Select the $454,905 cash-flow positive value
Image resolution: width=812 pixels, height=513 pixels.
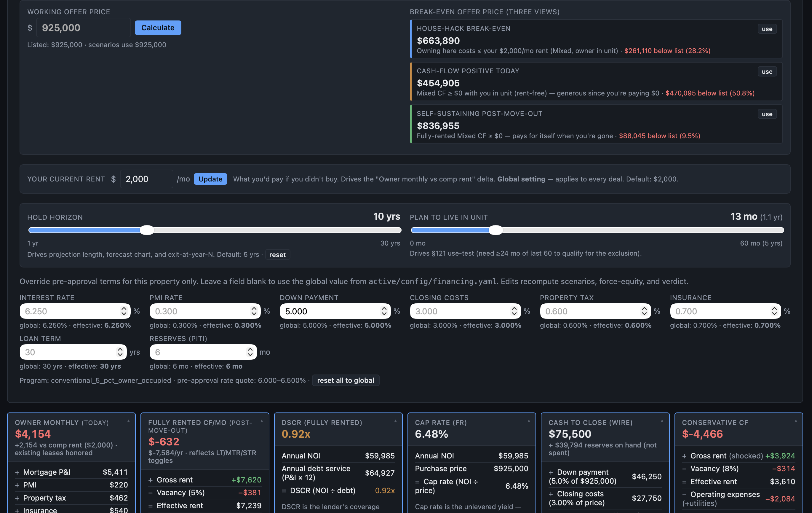tap(438, 83)
